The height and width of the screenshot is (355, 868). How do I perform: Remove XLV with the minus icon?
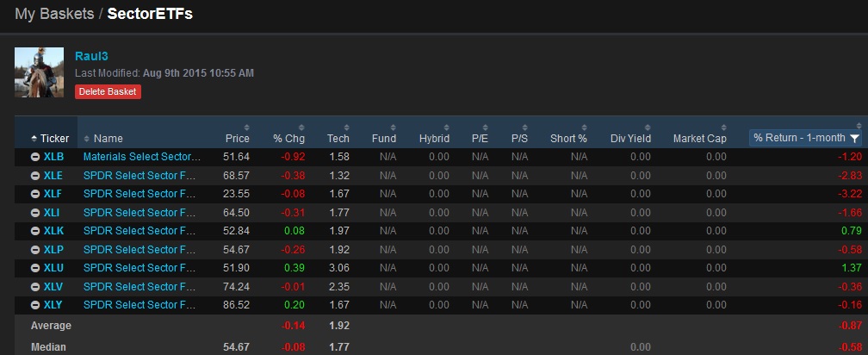[34, 287]
